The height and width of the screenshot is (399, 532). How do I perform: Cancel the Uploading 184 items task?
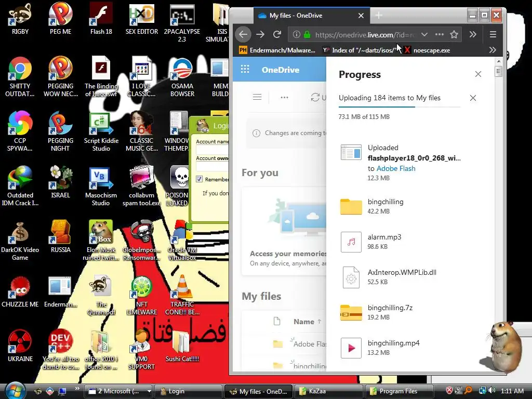473,98
